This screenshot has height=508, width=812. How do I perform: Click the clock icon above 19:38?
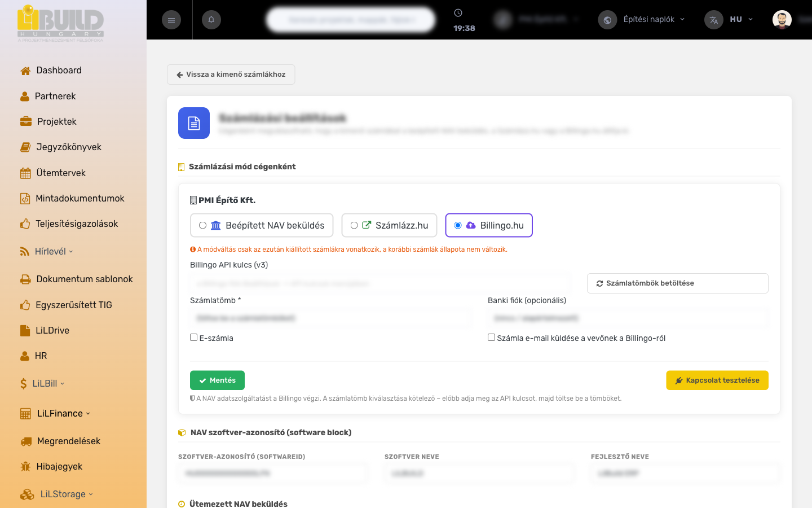click(458, 13)
